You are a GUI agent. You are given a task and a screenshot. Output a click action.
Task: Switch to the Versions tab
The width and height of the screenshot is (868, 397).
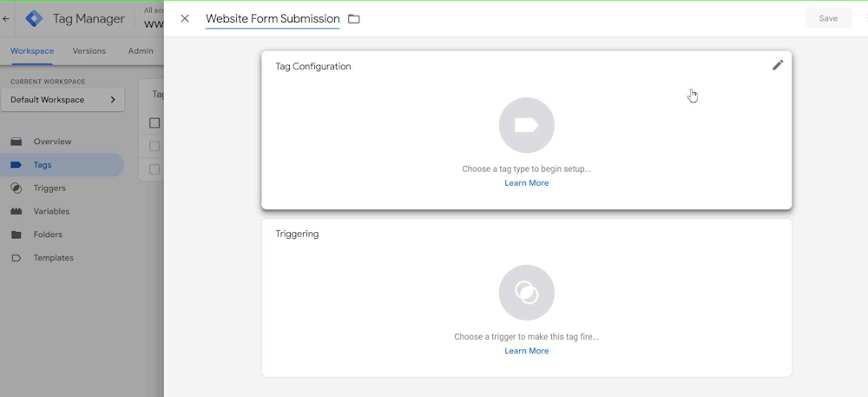89,51
